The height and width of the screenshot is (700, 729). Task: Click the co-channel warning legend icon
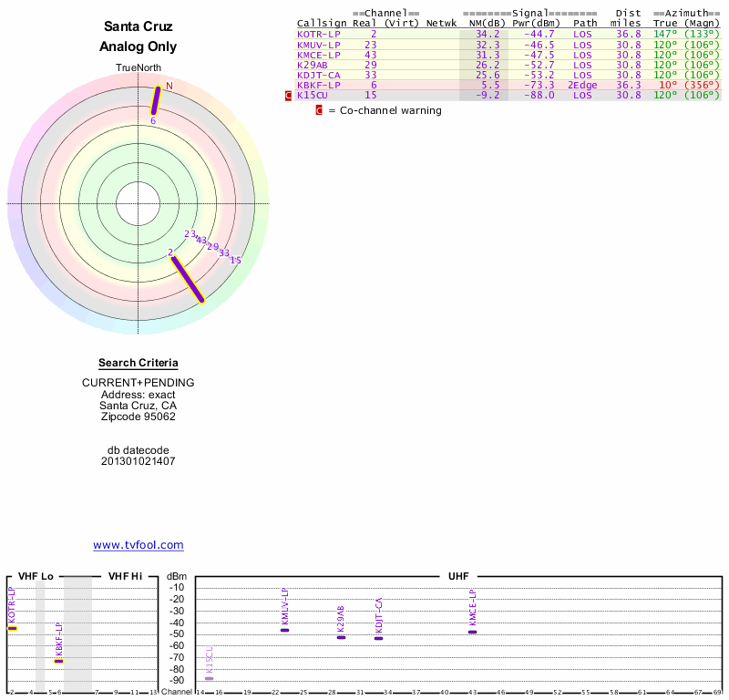pos(319,110)
